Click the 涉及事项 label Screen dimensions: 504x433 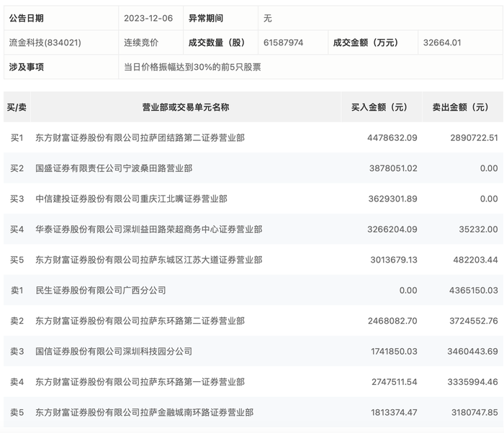tap(27, 67)
